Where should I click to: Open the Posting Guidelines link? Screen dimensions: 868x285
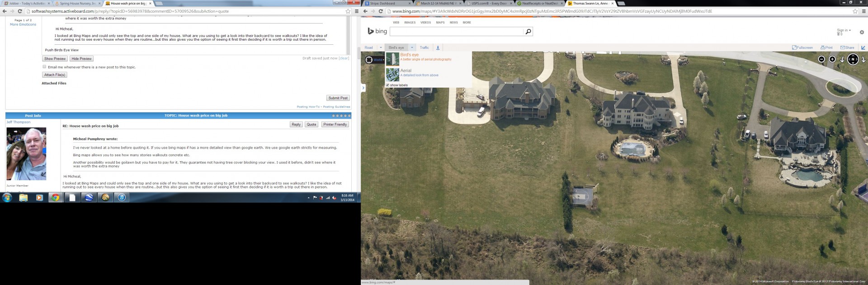pyautogui.click(x=336, y=107)
